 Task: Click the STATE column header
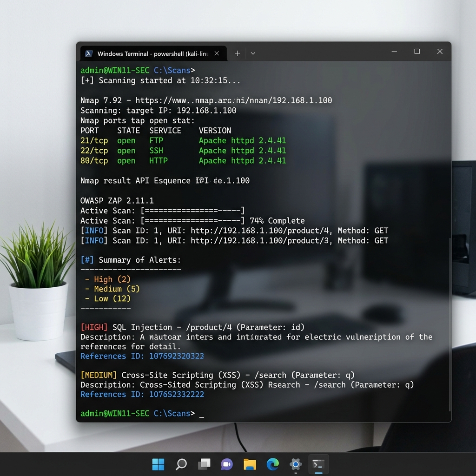tap(128, 131)
